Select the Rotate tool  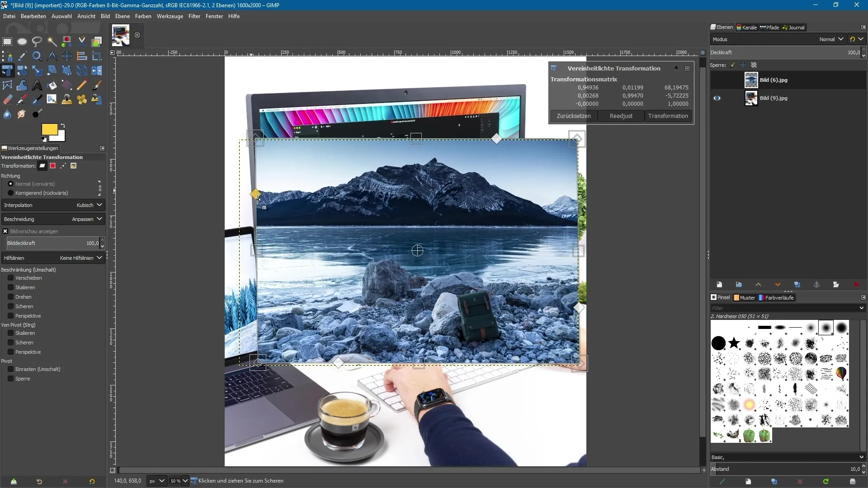click(x=22, y=70)
